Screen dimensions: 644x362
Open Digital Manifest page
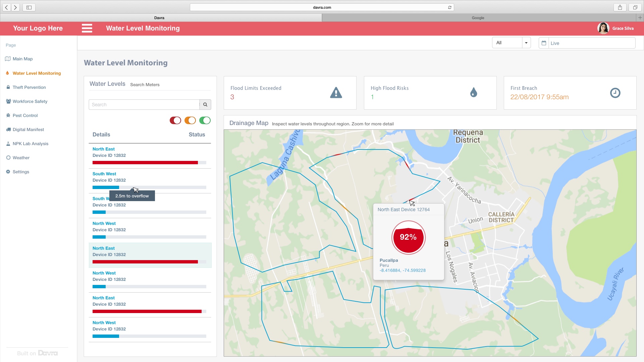click(28, 129)
